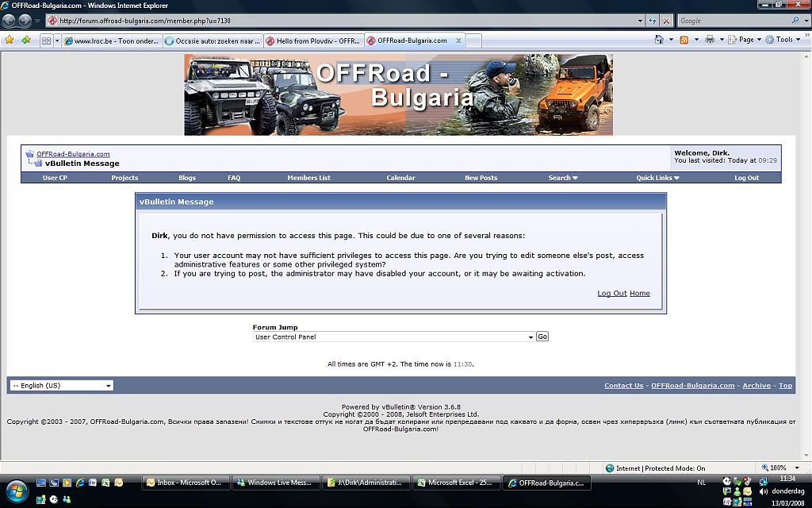Launch Excel from the Quick Launch icon

(x=105, y=483)
